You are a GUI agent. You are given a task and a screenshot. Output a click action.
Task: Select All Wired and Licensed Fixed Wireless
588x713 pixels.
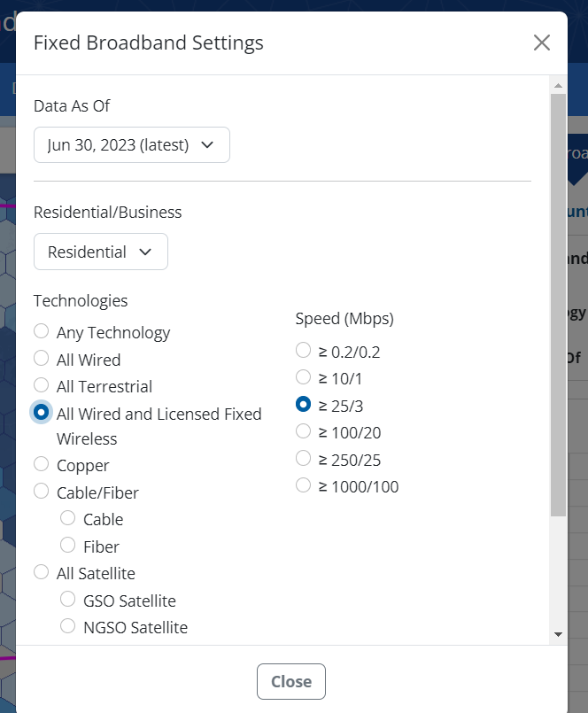coord(41,413)
